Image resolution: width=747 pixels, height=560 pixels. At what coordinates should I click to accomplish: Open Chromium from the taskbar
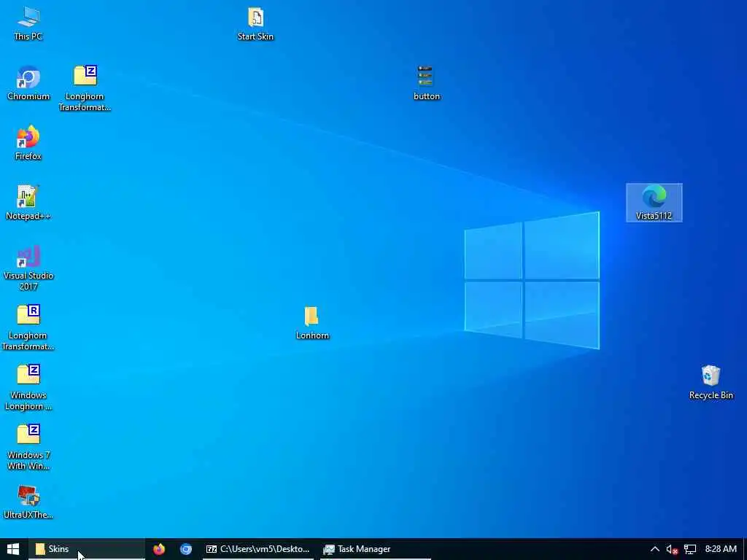click(186, 549)
